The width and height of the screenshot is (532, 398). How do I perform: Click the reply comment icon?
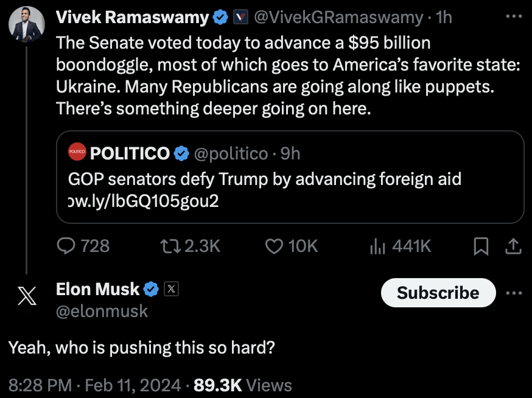tap(65, 246)
